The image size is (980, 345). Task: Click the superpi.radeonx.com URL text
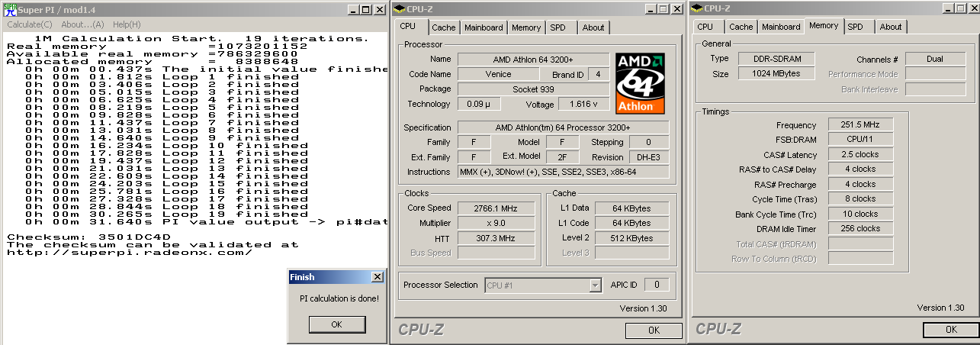pos(129,252)
